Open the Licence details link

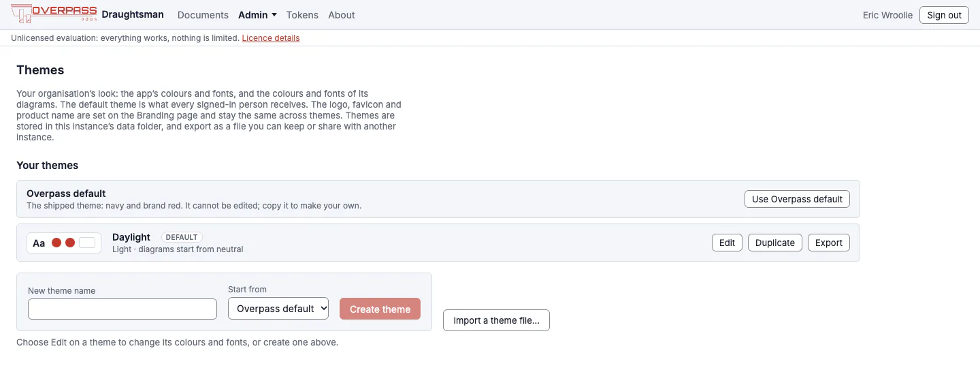coord(271,38)
